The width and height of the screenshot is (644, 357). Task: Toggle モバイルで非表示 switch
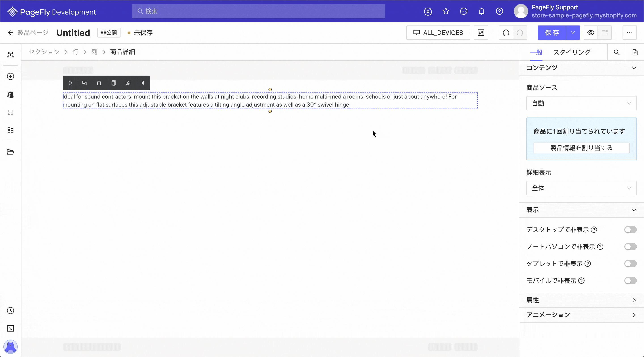pyautogui.click(x=630, y=281)
